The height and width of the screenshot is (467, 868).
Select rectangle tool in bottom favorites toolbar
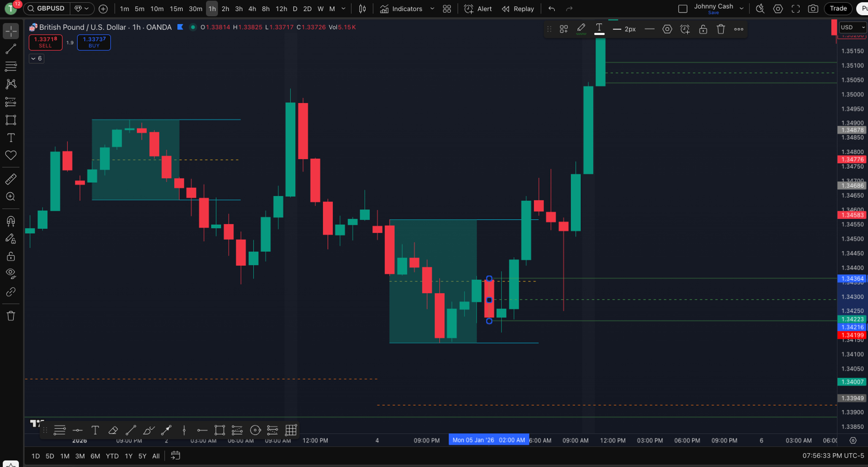pyautogui.click(x=220, y=430)
